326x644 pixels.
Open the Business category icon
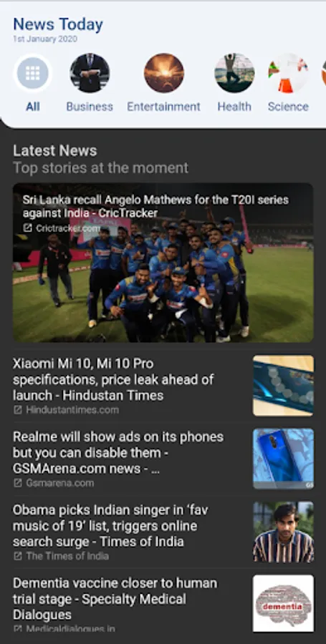(x=90, y=73)
